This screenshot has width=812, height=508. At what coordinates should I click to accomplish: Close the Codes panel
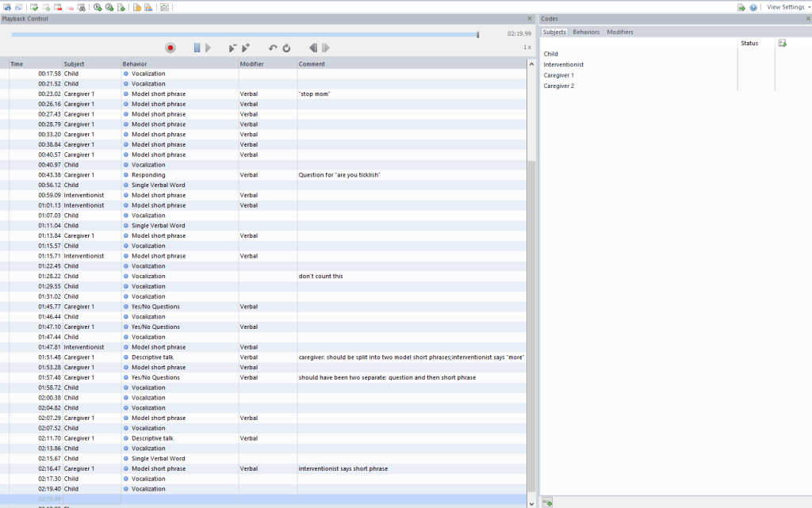coord(806,18)
